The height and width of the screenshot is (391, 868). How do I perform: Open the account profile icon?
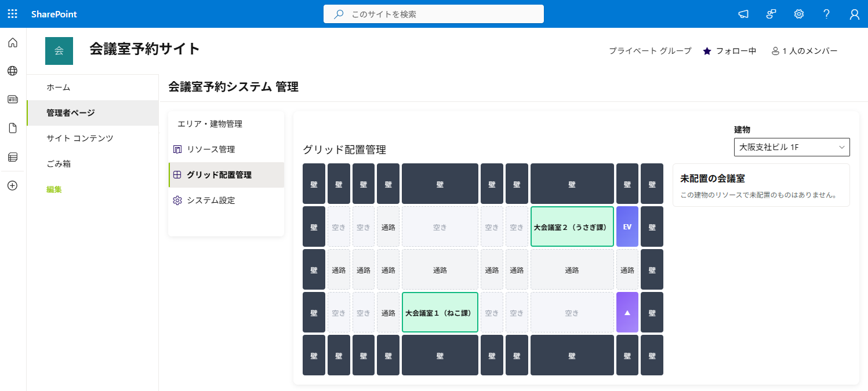(855, 14)
